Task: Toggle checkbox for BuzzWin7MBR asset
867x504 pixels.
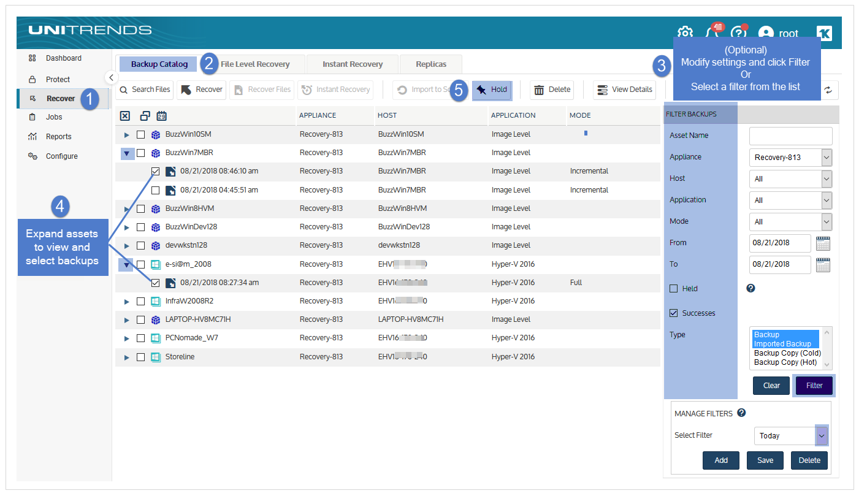Action: [140, 153]
